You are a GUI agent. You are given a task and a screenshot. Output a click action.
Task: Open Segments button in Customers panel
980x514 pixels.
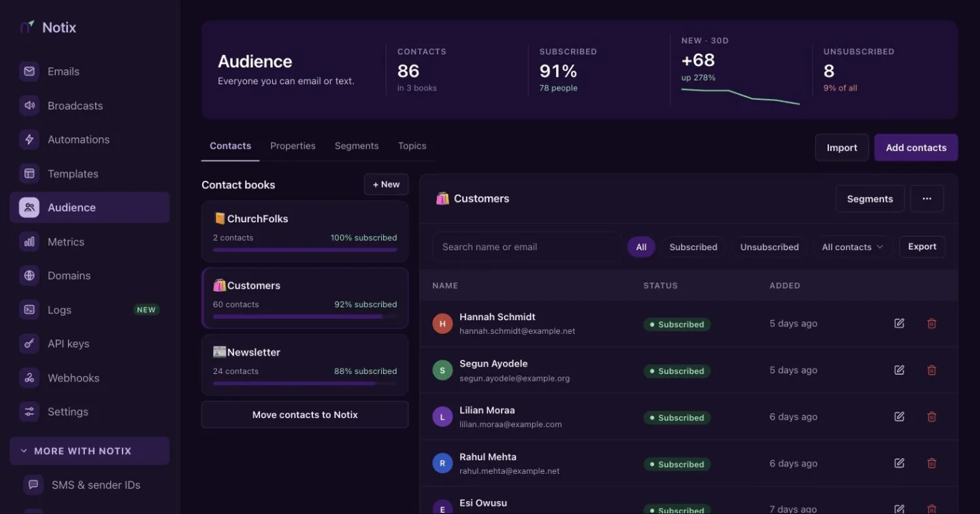[x=870, y=199]
